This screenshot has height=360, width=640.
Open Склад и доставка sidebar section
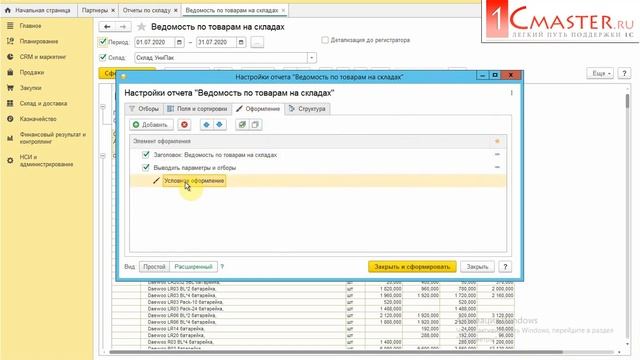(x=43, y=103)
